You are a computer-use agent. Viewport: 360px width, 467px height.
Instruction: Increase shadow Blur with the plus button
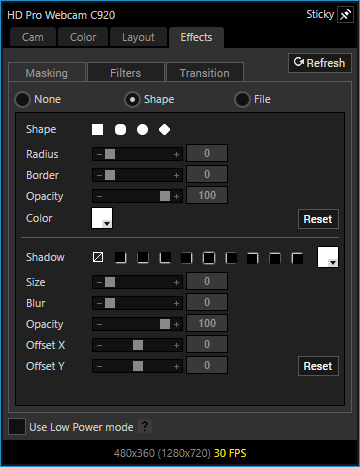tap(176, 303)
